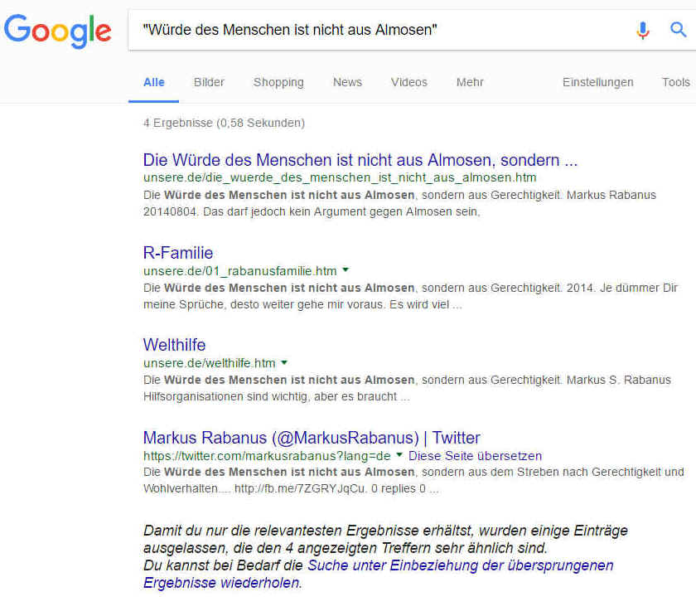
Task: Click the blue search magnifier icon
Action: 679,31
